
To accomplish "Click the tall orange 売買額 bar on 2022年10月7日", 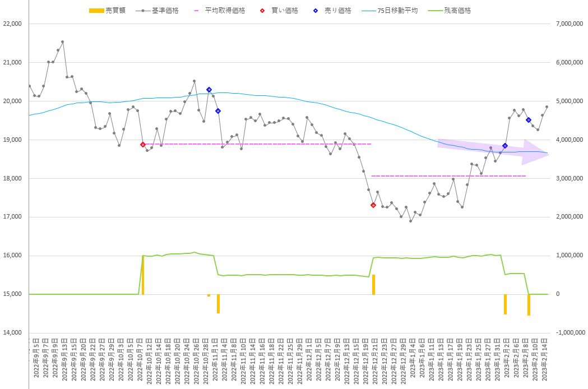I will click(143, 275).
